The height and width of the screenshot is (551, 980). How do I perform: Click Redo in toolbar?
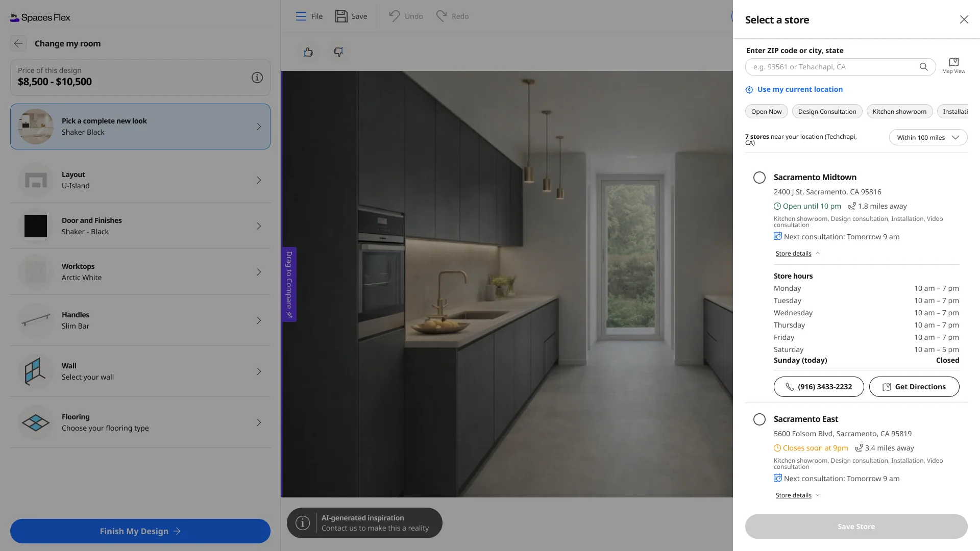pos(452,16)
